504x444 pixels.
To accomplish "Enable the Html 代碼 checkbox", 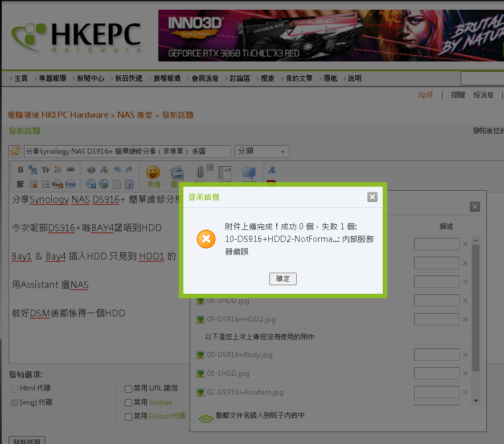I will (x=14, y=389).
